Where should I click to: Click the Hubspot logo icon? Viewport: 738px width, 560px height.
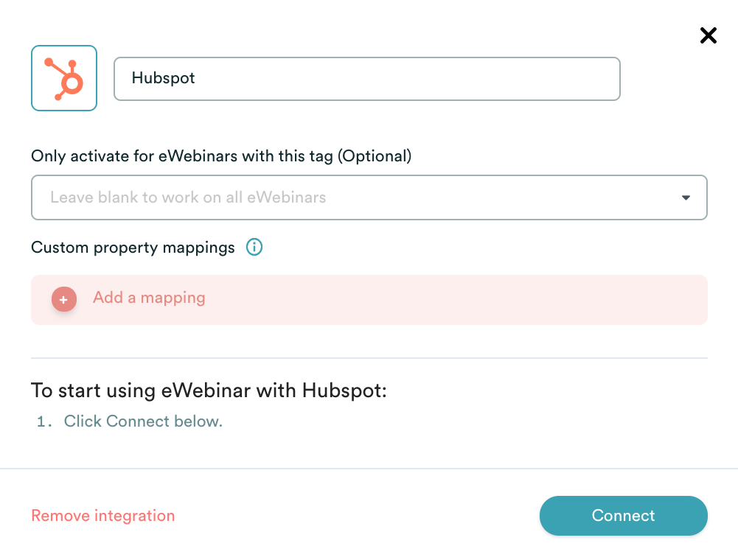coord(64,78)
